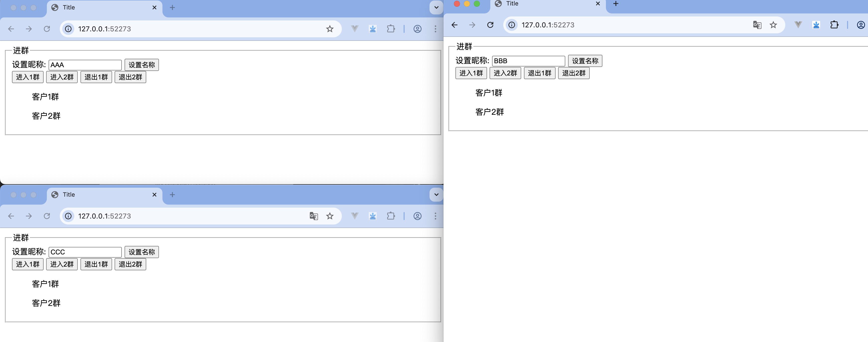Click Vue devtools icon in BBB window
Image resolution: width=868 pixels, height=342 pixels.
coord(798,25)
